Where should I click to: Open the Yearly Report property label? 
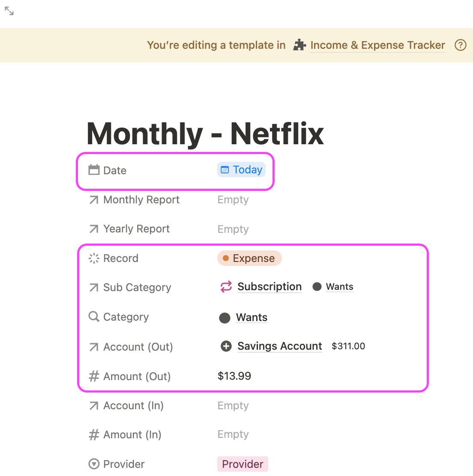[136, 229]
